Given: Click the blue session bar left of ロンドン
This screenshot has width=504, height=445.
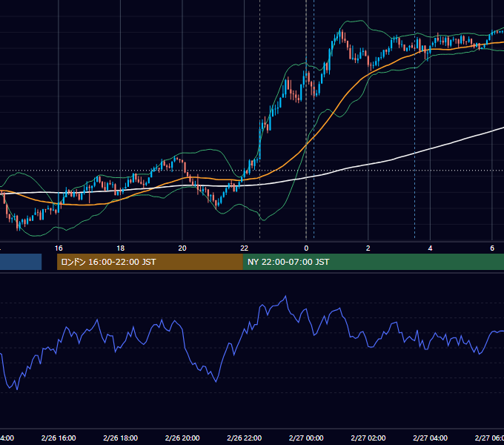Looking at the screenshot, I should point(21,262).
